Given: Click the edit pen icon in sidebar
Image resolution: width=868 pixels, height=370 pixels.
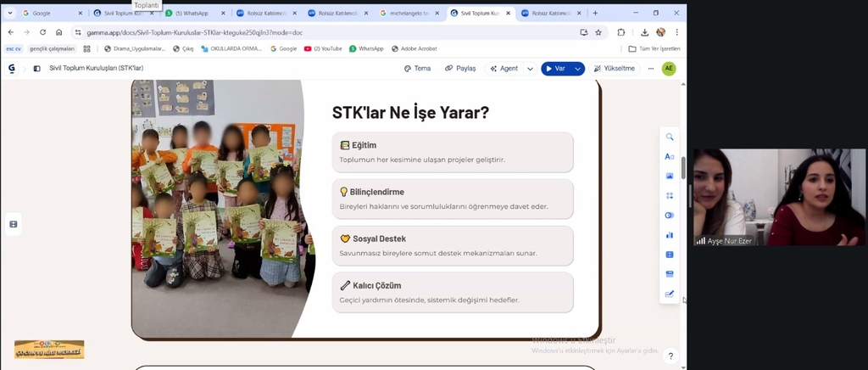Looking at the screenshot, I should [x=670, y=294].
